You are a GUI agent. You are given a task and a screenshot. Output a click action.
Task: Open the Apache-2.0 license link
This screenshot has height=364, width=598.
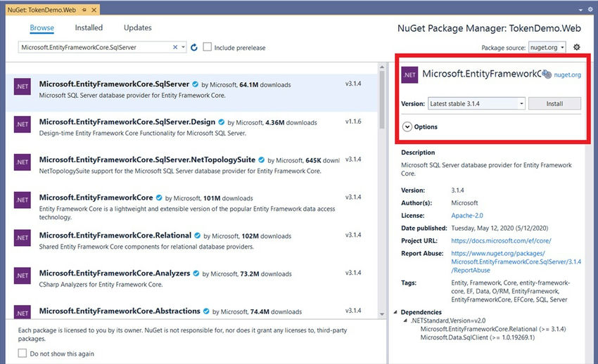466,216
